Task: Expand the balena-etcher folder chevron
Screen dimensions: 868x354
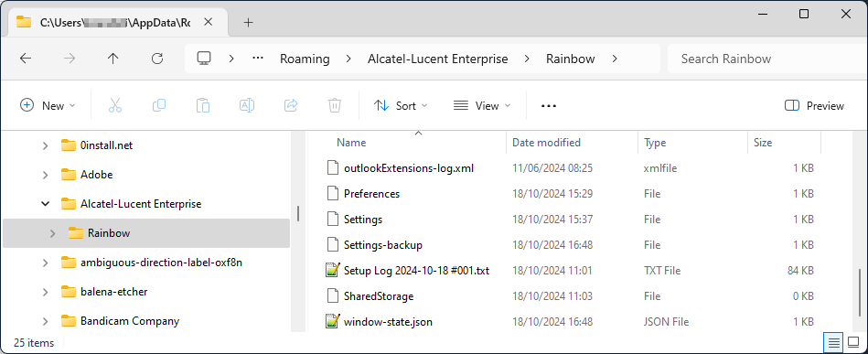Action: pyautogui.click(x=45, y=292)
